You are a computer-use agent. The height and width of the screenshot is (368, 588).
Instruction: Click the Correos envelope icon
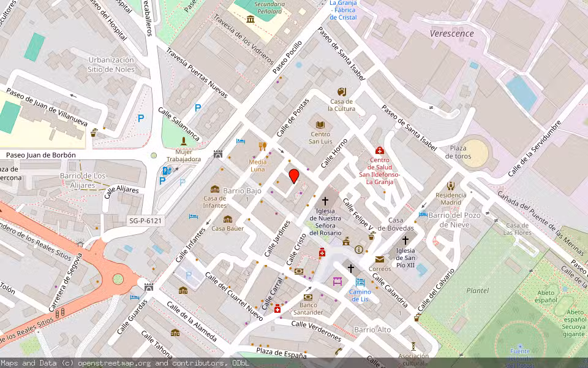pyautogui.click(x=380, y=261)
